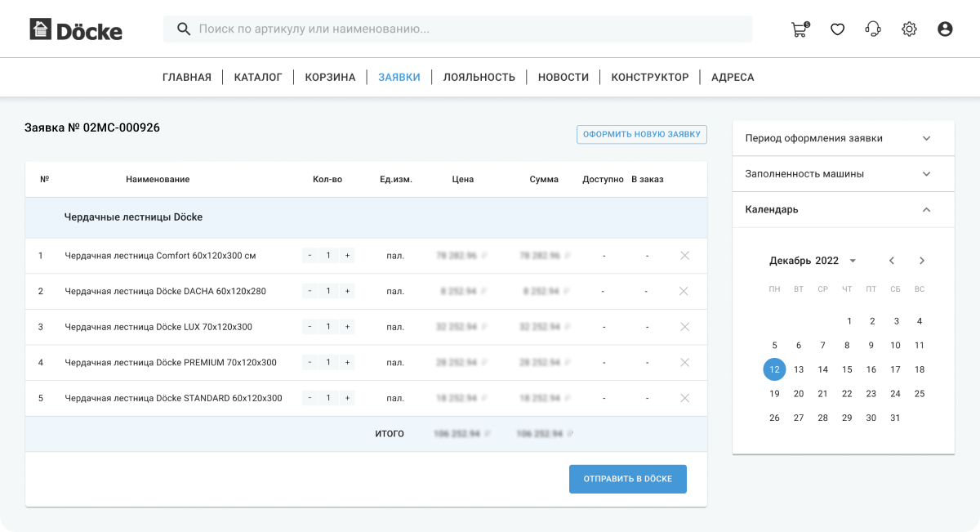Click the Цена column header

[463, 180]
